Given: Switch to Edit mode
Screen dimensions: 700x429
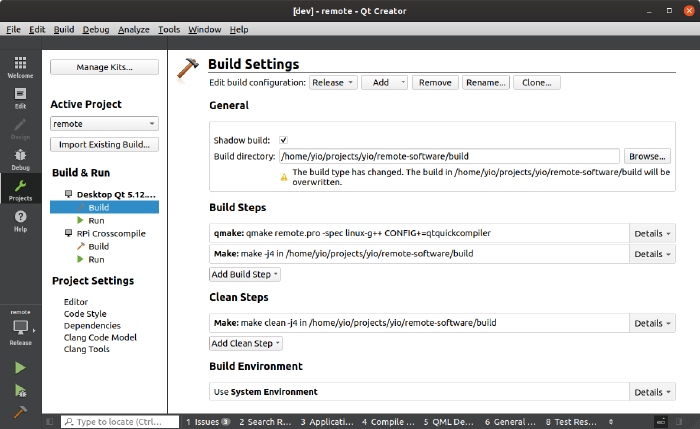Looking at the screenshot, I should click(x=20, y=98).
